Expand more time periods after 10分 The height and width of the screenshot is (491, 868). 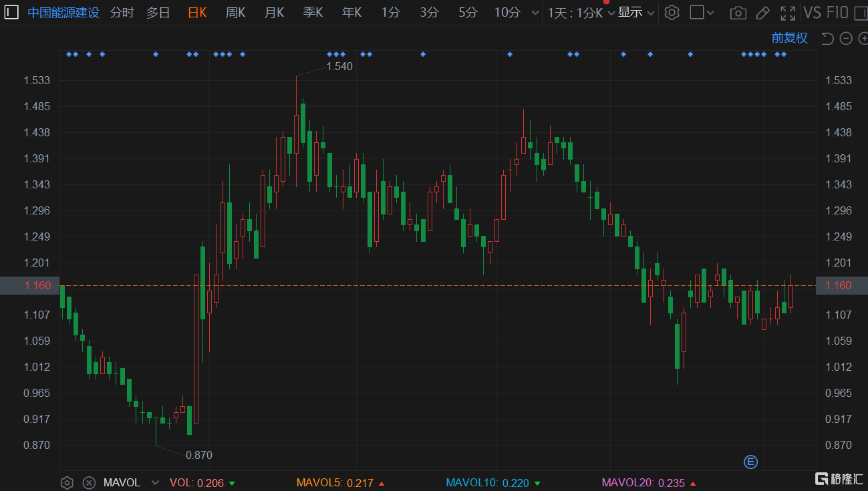pyautogui.click(x=534, y=13)
